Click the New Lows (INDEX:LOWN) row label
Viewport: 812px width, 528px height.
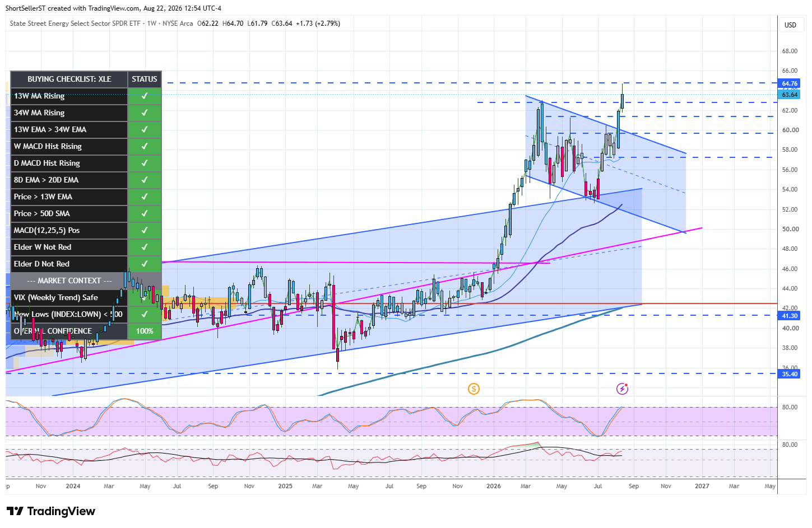pyautogui.click(x=68, y=314)
